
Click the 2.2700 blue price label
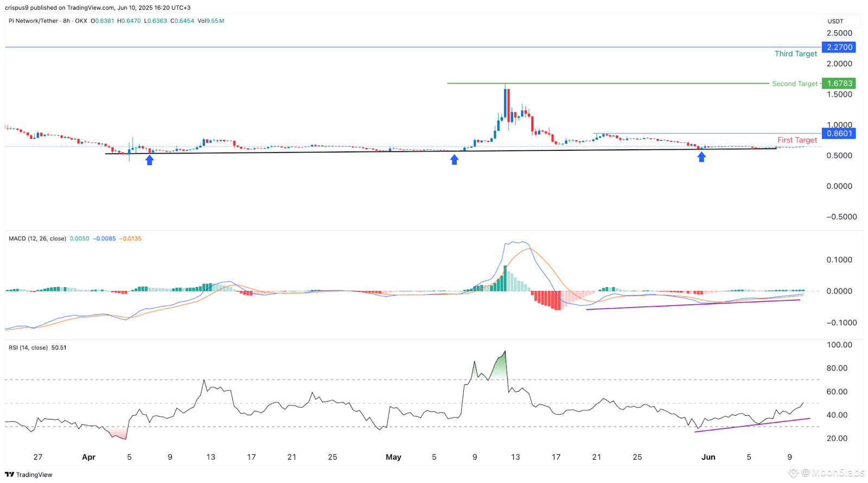coord(839,47)
